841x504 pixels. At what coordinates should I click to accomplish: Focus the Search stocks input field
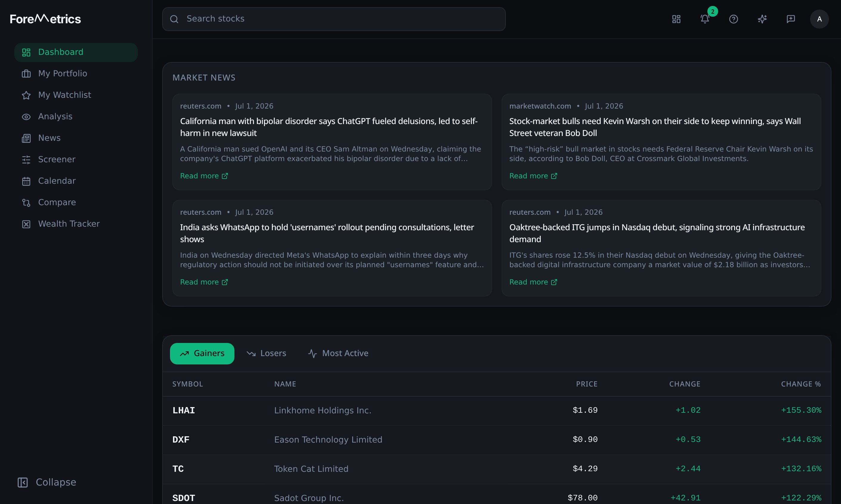[334, 19]
